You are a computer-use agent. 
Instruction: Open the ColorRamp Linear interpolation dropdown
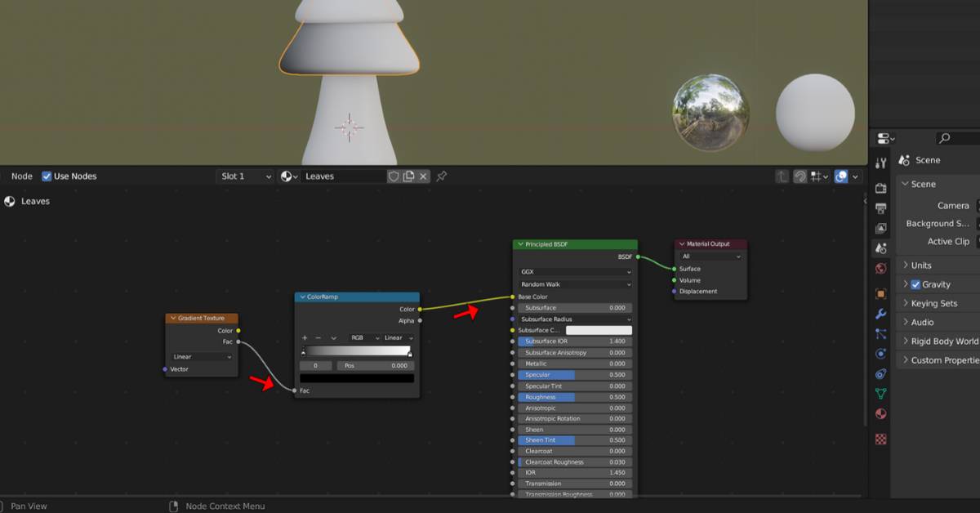[x=398, y=337]
